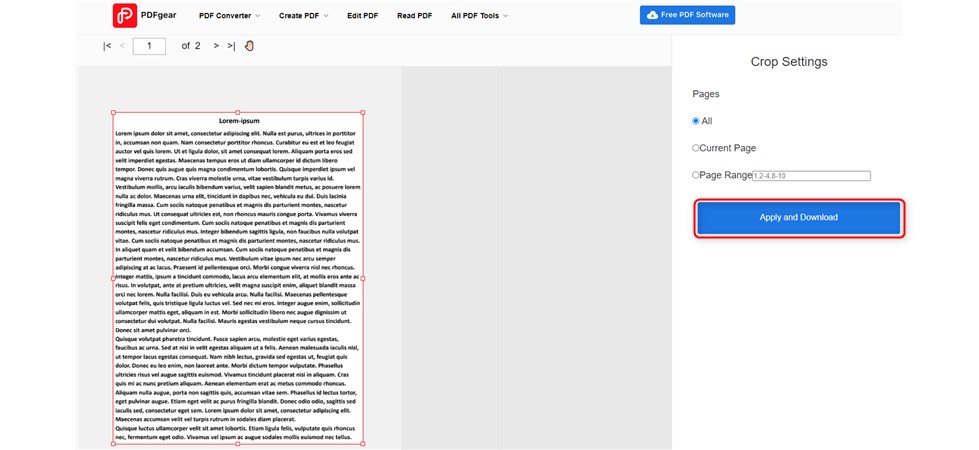Viewport: 979px width, 450px height.
Task: Click the bottom-left crop handle
Action: [113, 444]
